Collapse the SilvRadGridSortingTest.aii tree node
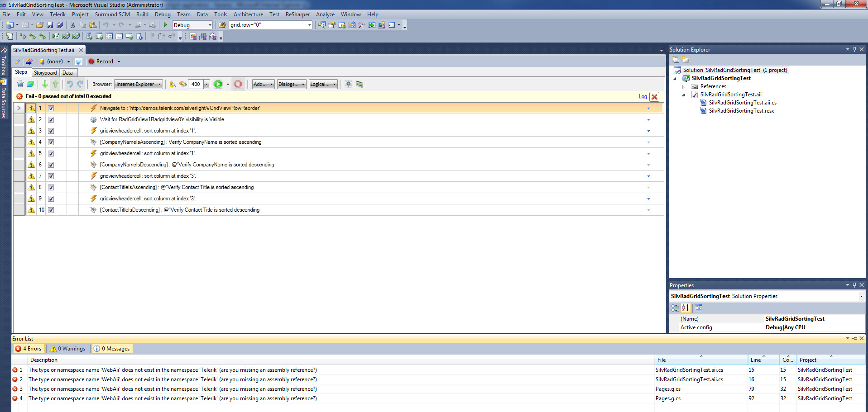This screenshot has width=868, height=412. pyautogui.click(x=684, y=95)
